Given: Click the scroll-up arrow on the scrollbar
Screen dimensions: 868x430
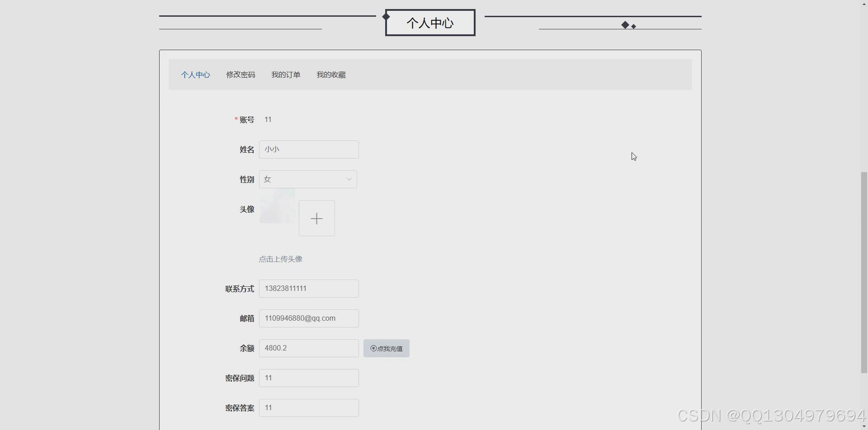Looking at the screenshot, I should tap(863, 4).
